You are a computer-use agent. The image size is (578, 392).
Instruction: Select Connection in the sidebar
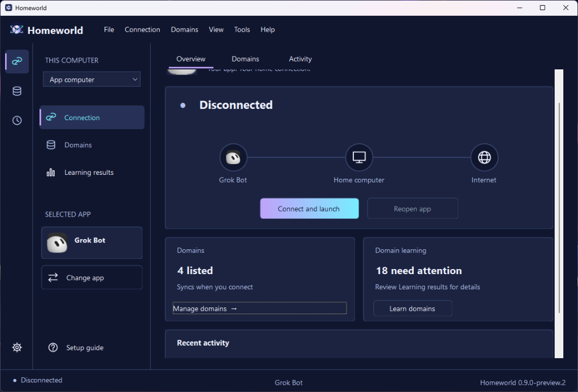tap(92, 117)
